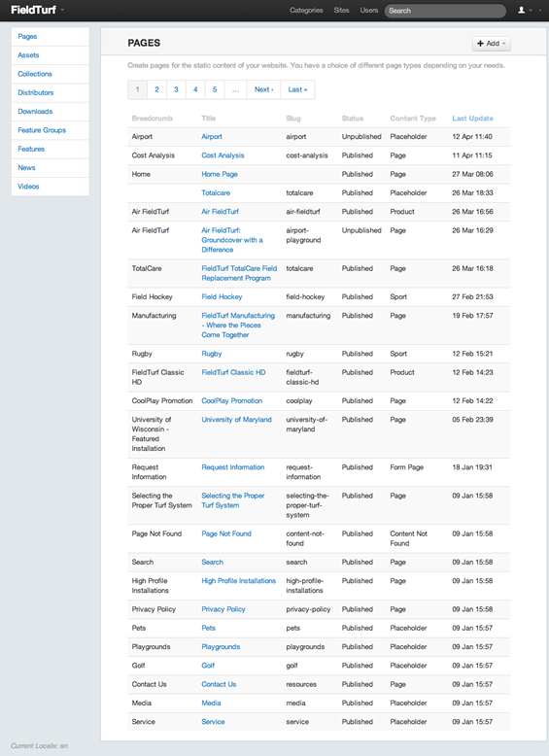Expand the FieldTurf brand dropdown arrow
Viewport: 549px width, 756px height.
point(62,10)
